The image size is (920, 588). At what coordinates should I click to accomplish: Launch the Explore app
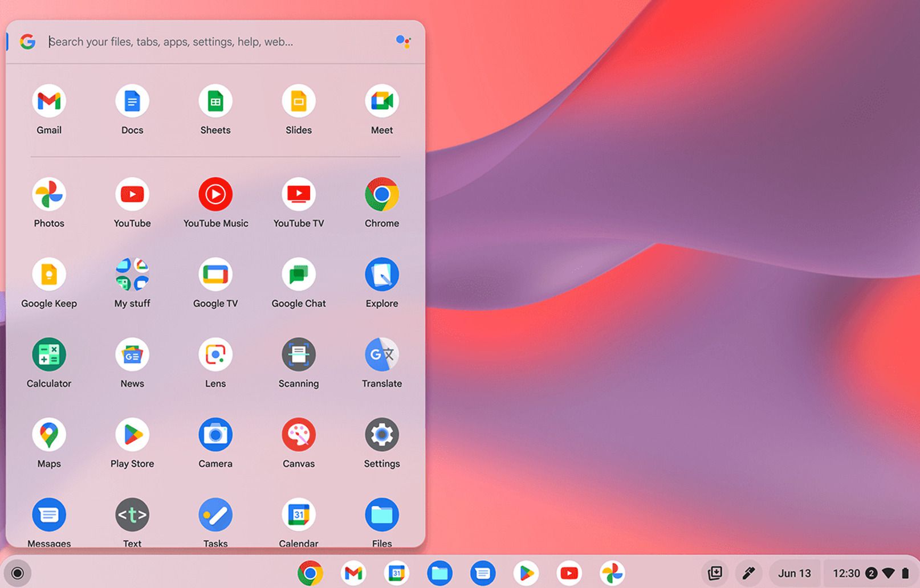pyautogui.click(x=382, y=275)
